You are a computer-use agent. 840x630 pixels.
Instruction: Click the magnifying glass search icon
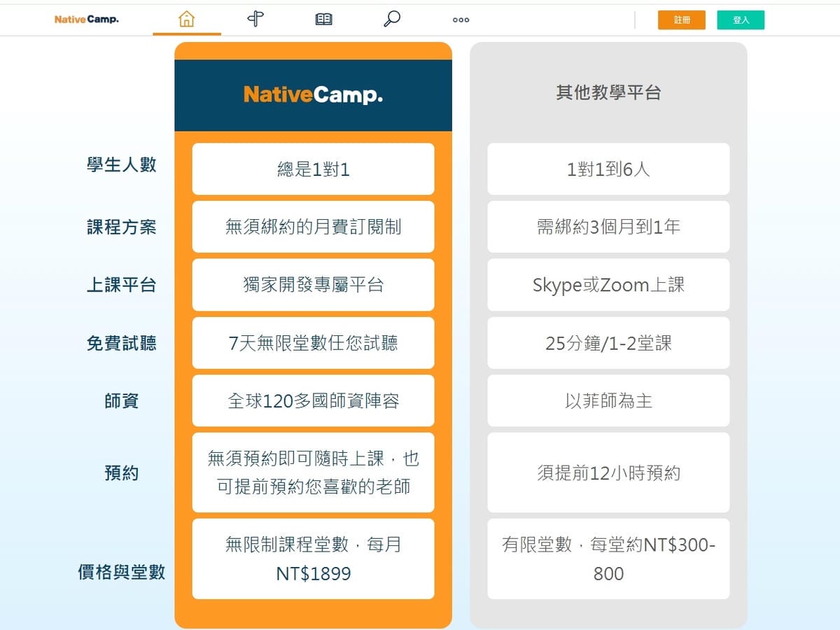coord(392,19)
